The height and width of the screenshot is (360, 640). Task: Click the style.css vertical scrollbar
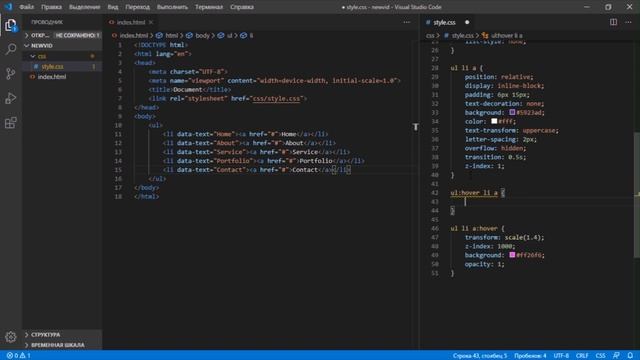pyautogui.click(x=637, y=195)
